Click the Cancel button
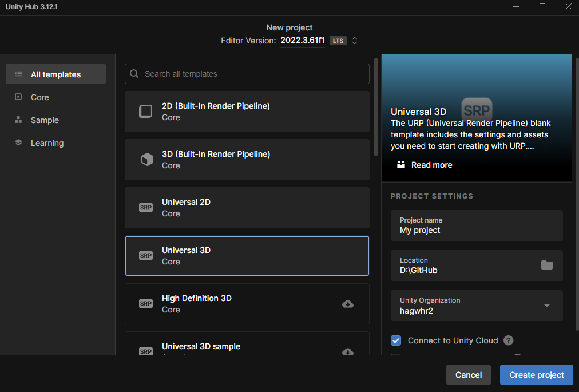579x392 pixels. click(468, 375)
